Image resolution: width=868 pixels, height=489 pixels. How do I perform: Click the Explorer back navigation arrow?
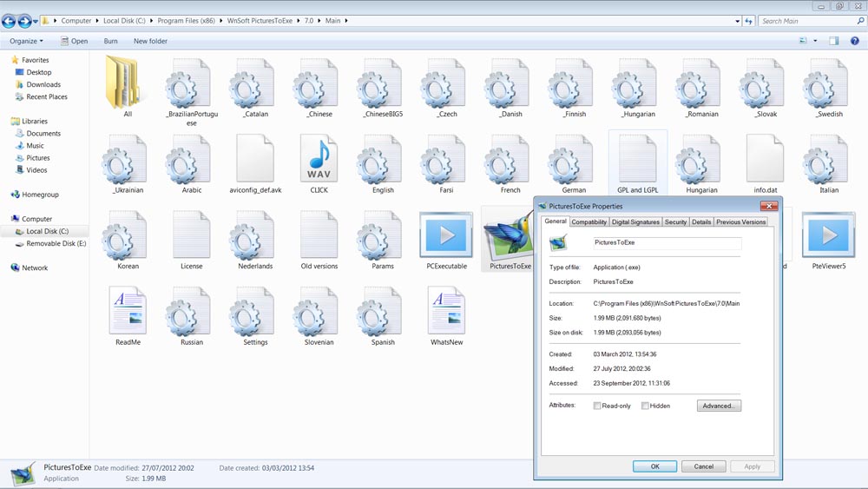9,22
